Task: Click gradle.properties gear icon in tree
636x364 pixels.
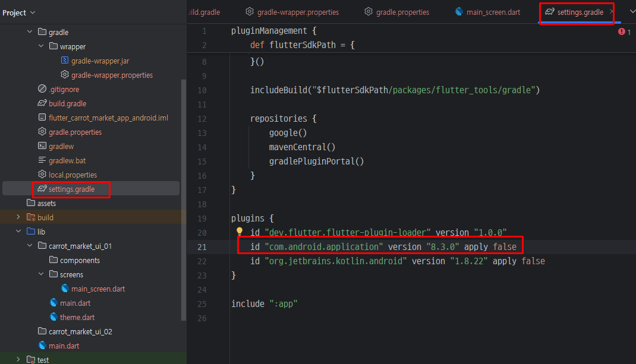Action: [x=42, y=132]
